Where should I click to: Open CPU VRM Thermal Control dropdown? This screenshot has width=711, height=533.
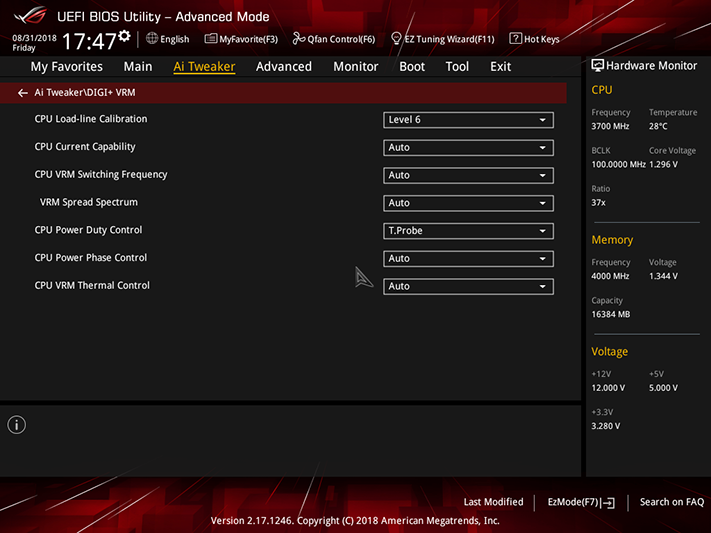point(468,286)
